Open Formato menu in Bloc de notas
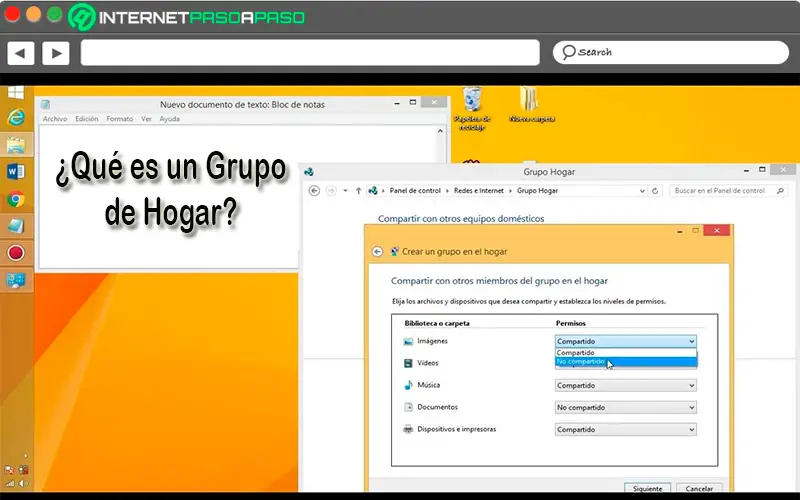 120,119
